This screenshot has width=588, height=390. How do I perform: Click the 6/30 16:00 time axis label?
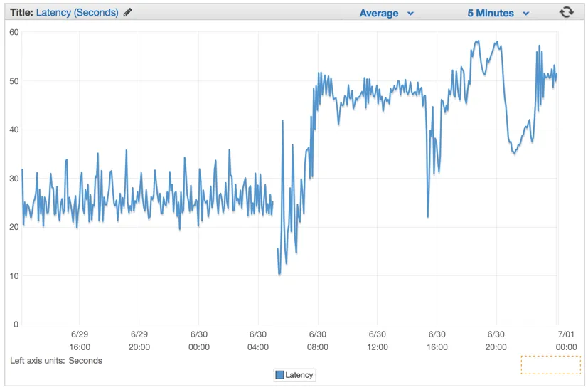click(437, 340)
